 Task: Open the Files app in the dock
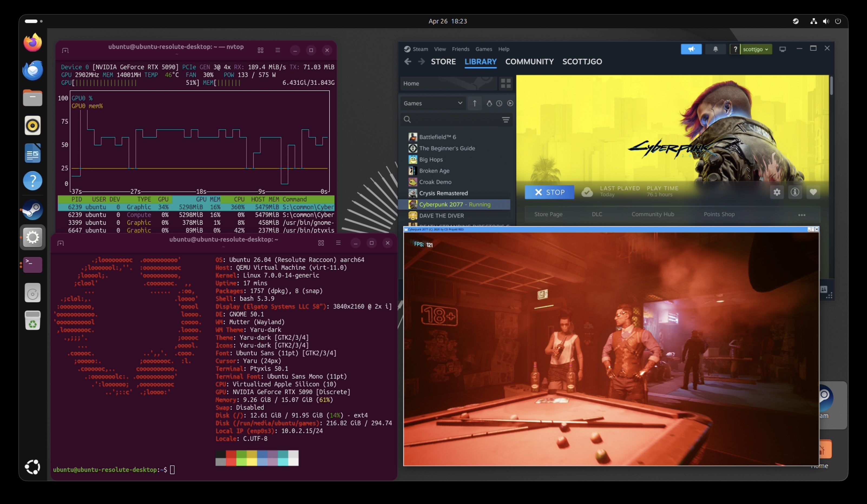tap(33, 98)
